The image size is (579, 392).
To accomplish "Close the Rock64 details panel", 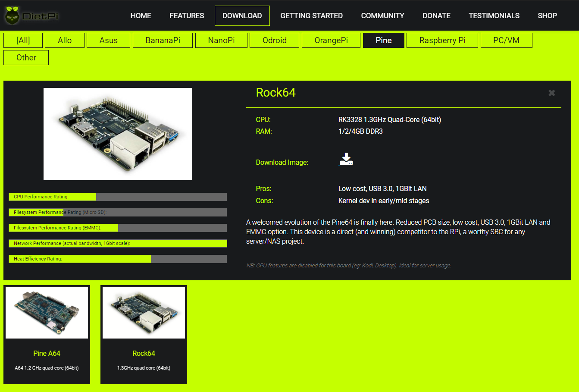I will 551,93.
